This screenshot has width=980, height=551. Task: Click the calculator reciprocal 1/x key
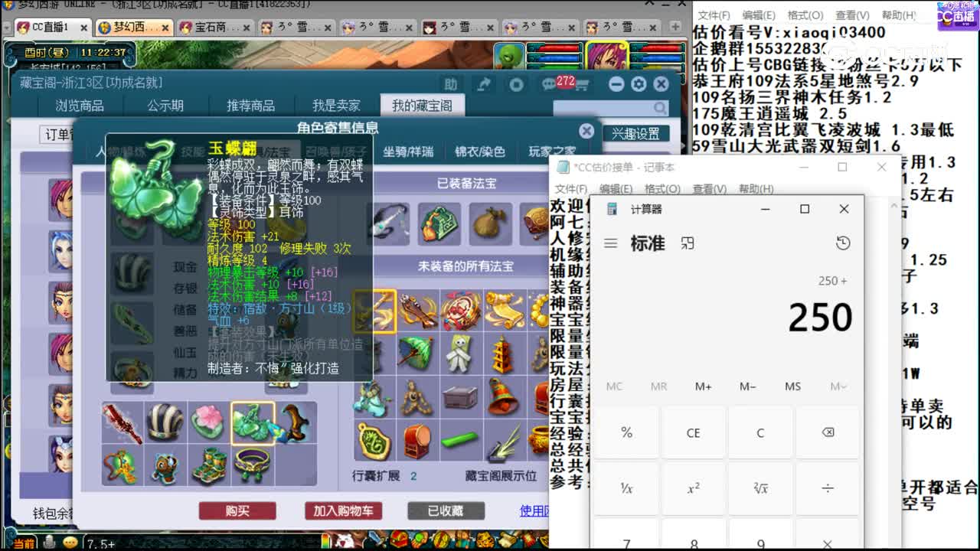[626, 487]
